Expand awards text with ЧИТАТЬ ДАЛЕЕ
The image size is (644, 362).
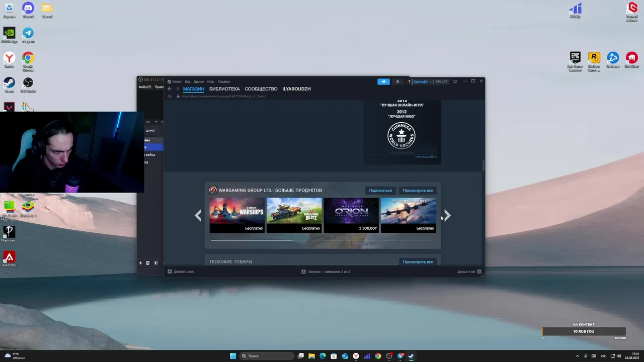pyautogui.click(x=426, y=157)
